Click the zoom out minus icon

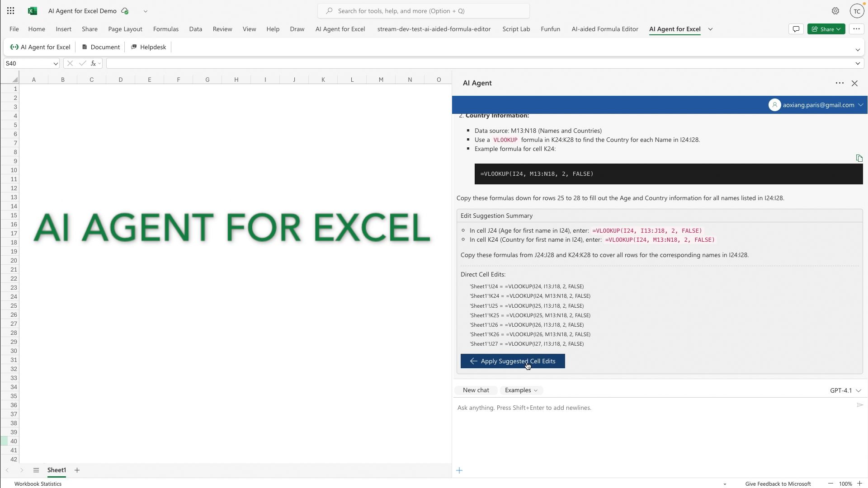click(x=830, y=484)
